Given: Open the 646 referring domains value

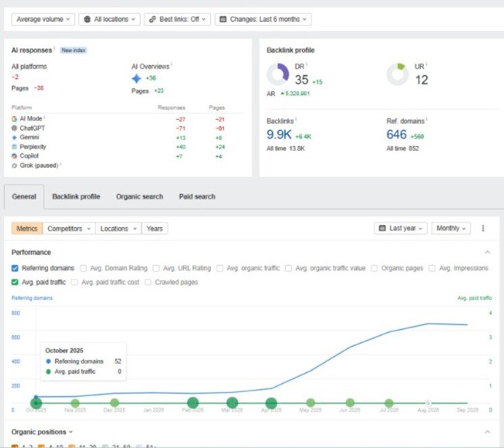Looking at the screenshot, I should point(397,134).
